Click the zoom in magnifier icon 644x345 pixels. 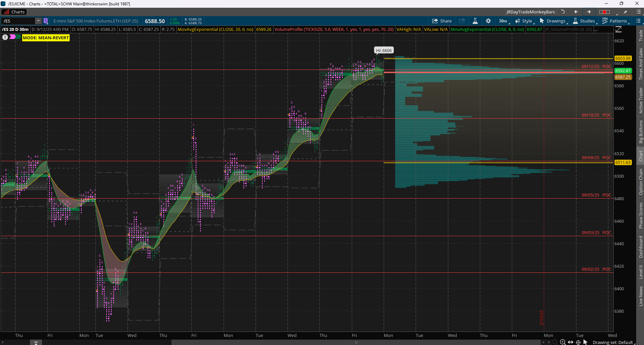point(563,342)
